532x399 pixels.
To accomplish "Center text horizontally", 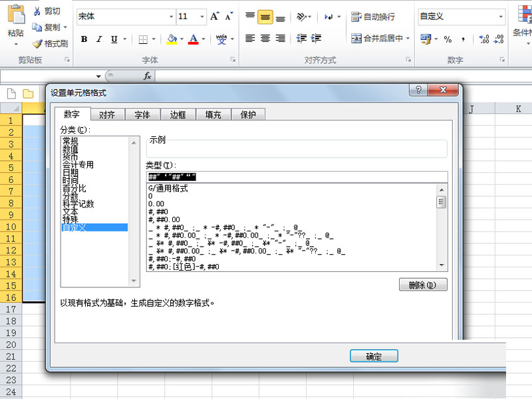I will click(x=265, y=39).
